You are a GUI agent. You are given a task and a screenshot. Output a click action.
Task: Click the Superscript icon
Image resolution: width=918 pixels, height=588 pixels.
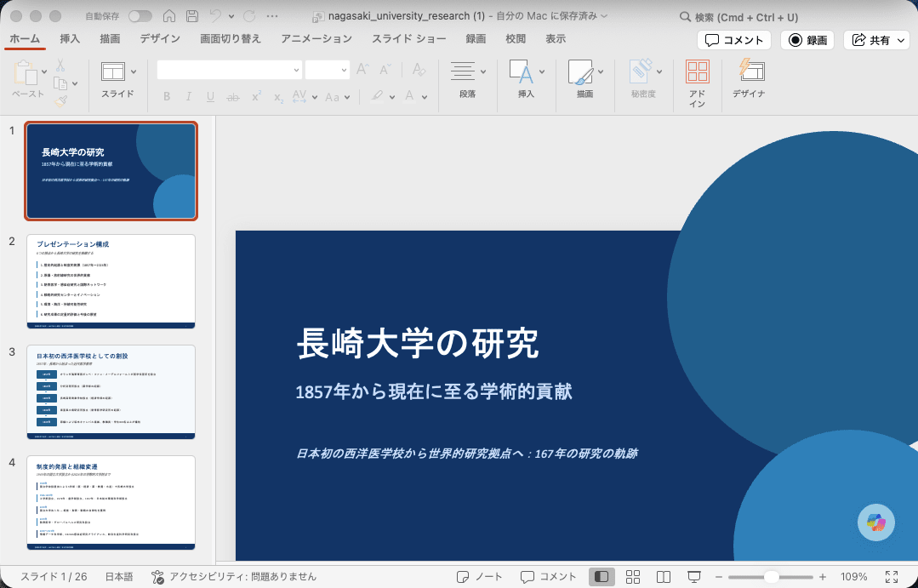coord(256,97)
